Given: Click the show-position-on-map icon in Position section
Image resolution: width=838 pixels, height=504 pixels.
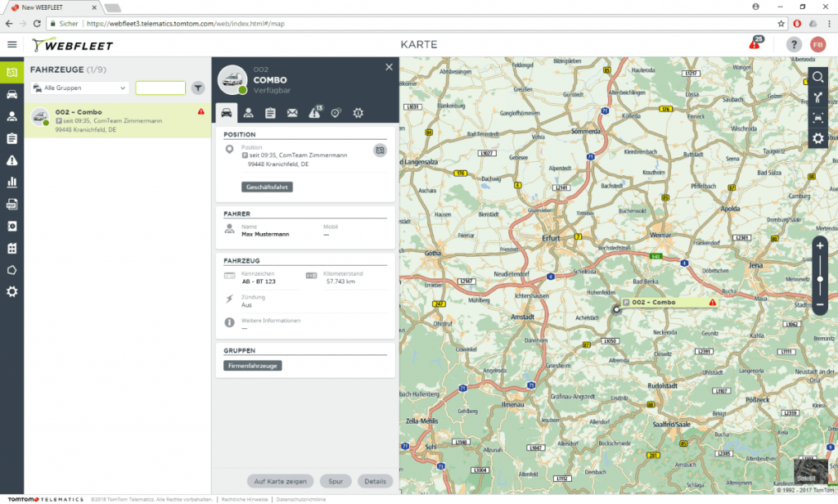Looking at the screenshot, I should 380,150.
